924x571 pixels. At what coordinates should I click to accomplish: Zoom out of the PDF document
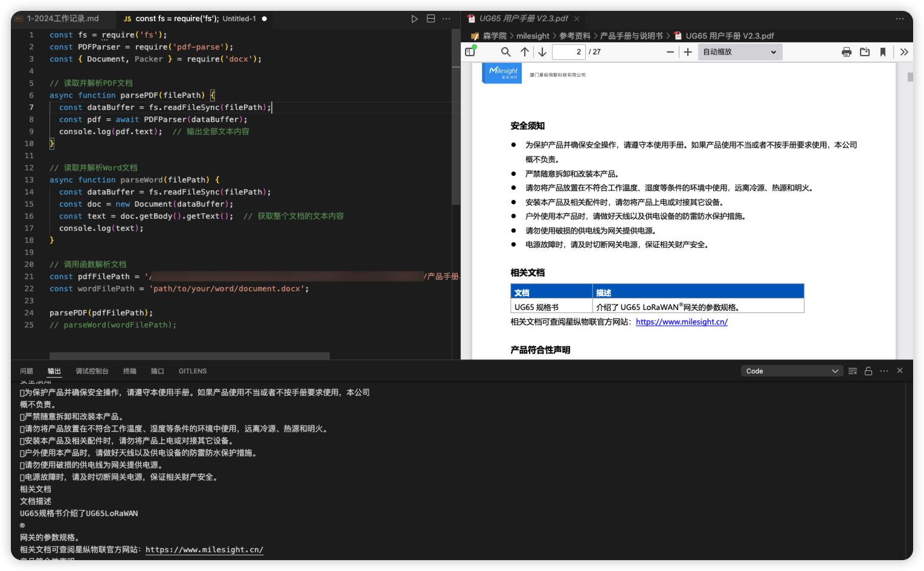(x=670, y=52)
